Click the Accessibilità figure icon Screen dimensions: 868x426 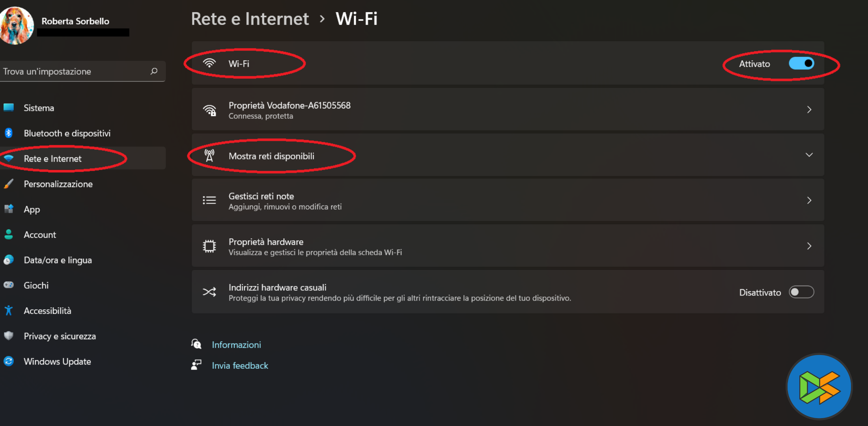coord(9,311)
